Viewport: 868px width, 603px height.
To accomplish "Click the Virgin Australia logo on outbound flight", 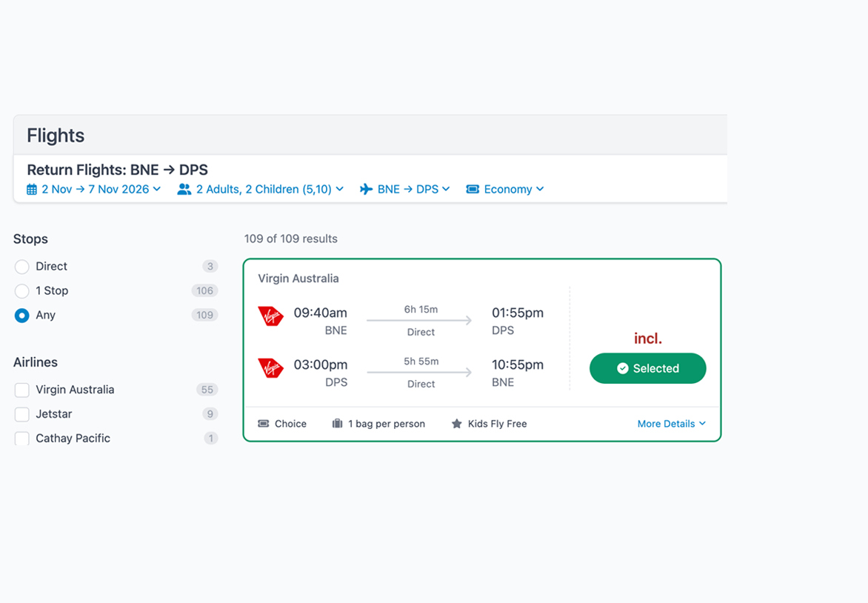I will 271,316.
